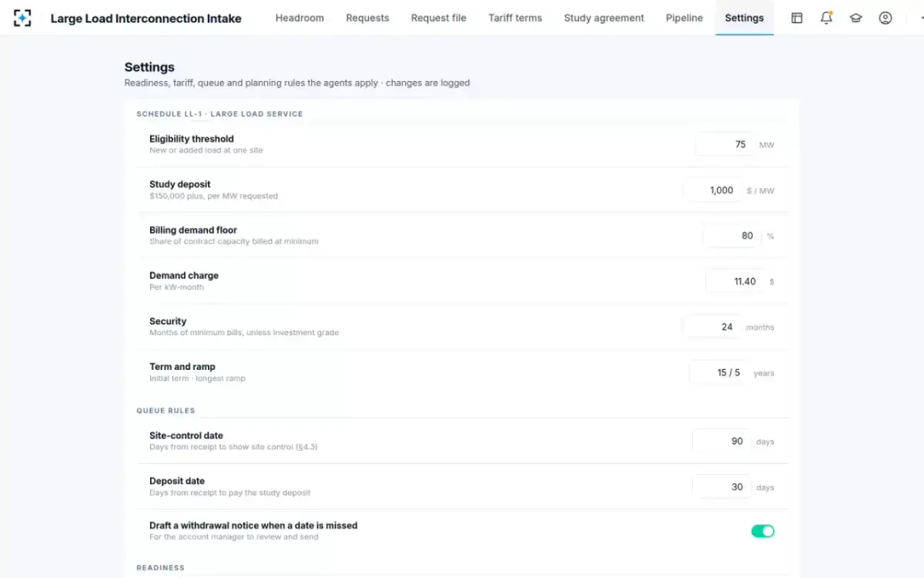This screenshot has width=924, height=578.
Task: Click the 'Settings' page heading
Action: click(x=149, y=67)
